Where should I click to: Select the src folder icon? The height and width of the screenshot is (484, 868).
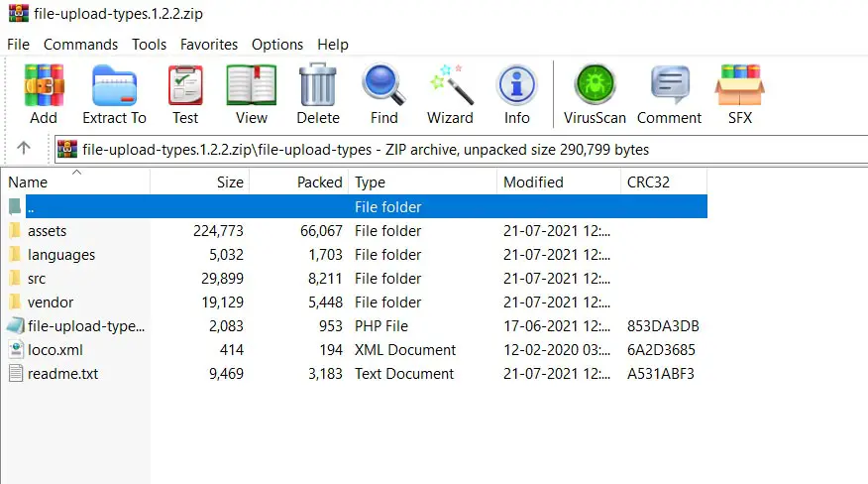(16, 278)
